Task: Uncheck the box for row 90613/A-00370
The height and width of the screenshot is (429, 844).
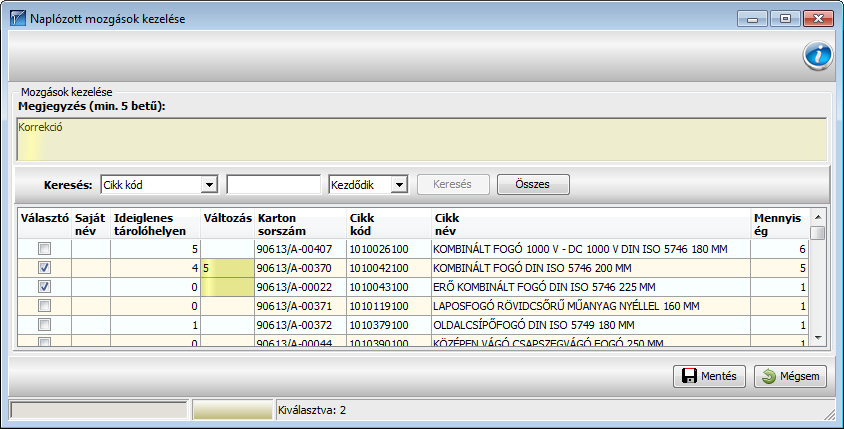Action: (44, 268)
